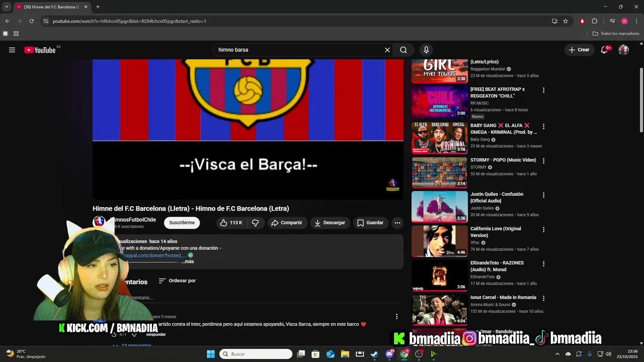Screen dimensions: 644x362
Task: Open options for the BABY GANG KRIMINAL video
Action: pyautogui.click(x=543, y=126)
